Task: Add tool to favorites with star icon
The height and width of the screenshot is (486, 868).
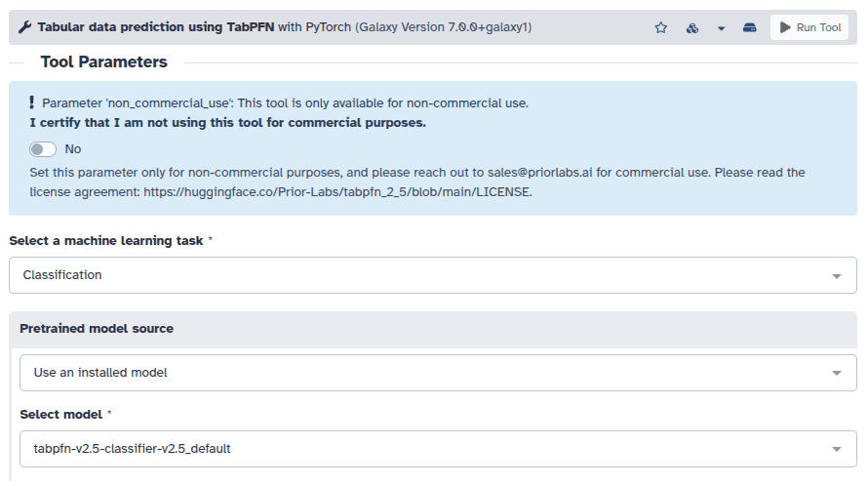Action: (661, 27)
